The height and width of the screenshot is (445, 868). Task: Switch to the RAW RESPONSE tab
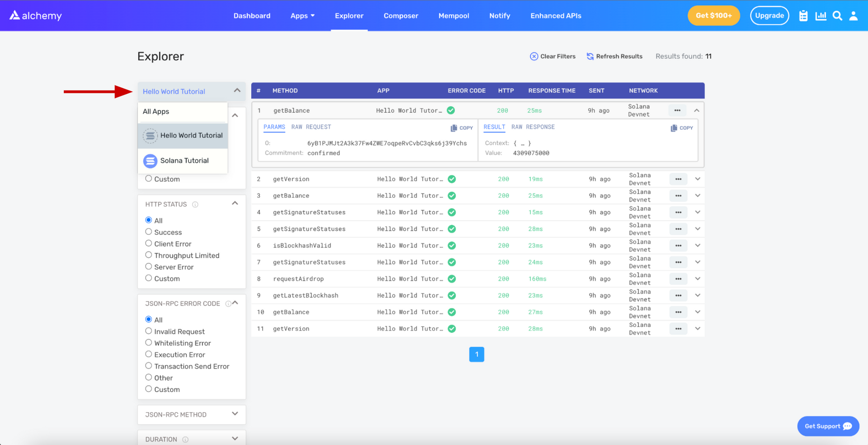533,127
